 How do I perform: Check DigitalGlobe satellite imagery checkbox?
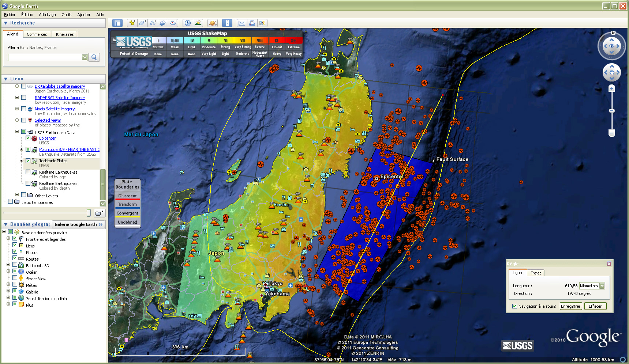coord(23,86)
